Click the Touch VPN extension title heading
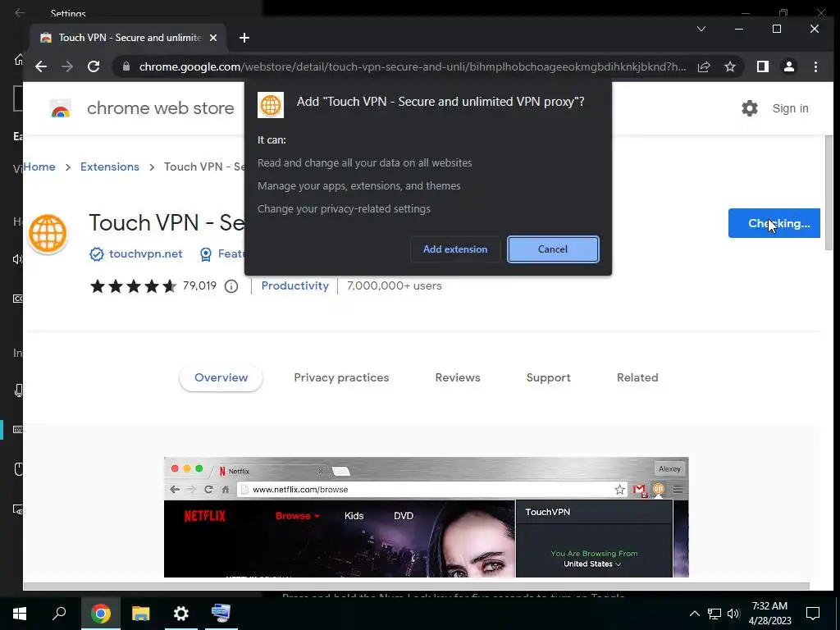840x630 pixels. click(167, 222)
